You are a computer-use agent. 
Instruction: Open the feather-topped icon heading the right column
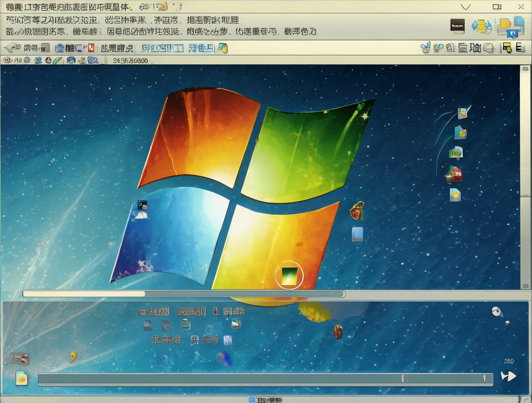pyautogui.click(x=463, y=112)
